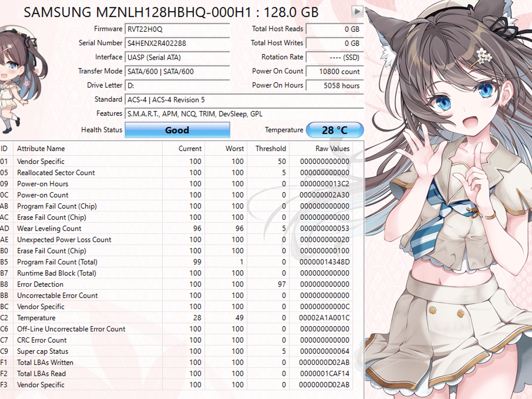Click the Rotation Rate value (SSD)
Image resolution: width=532 pixels, height=399 pixels.
(x=335, y=57)
